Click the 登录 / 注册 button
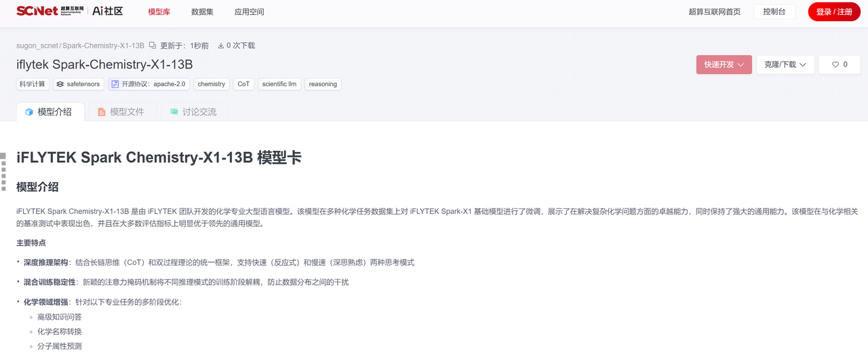868x353 pixels. point(834,12)
